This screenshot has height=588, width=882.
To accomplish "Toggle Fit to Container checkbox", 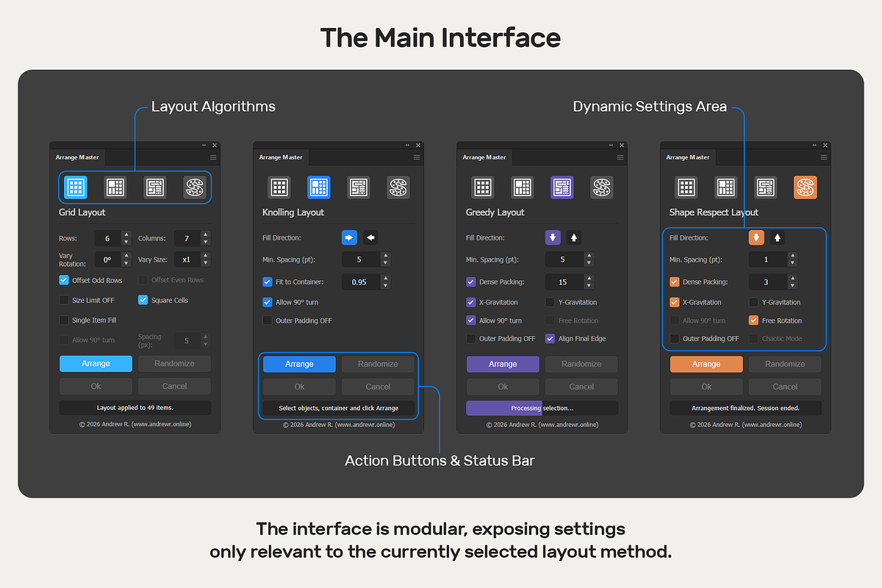I will click(x=268, y=282).
